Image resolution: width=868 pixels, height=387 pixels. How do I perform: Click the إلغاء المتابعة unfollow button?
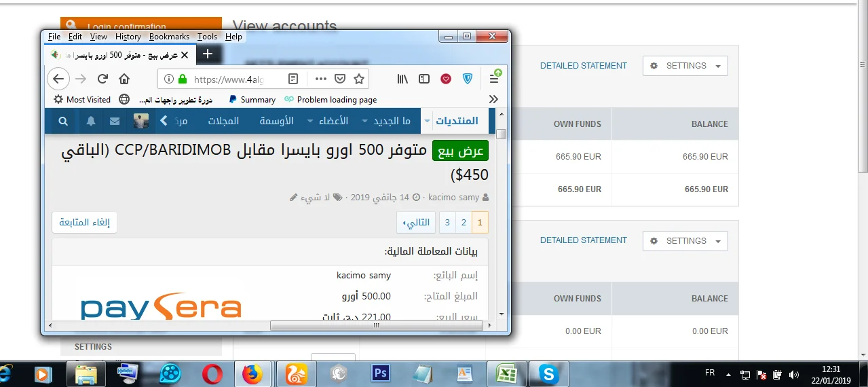(85, 223)
